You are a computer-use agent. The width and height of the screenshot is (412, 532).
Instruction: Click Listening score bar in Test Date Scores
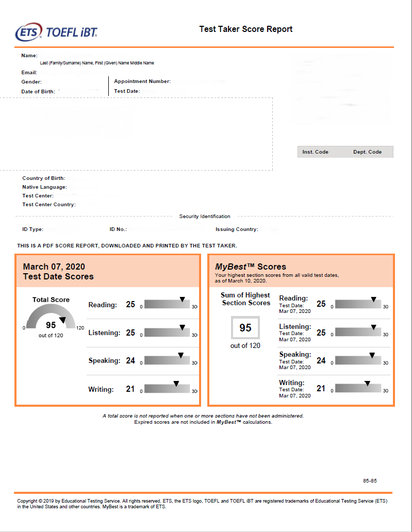tap(167, 331)
